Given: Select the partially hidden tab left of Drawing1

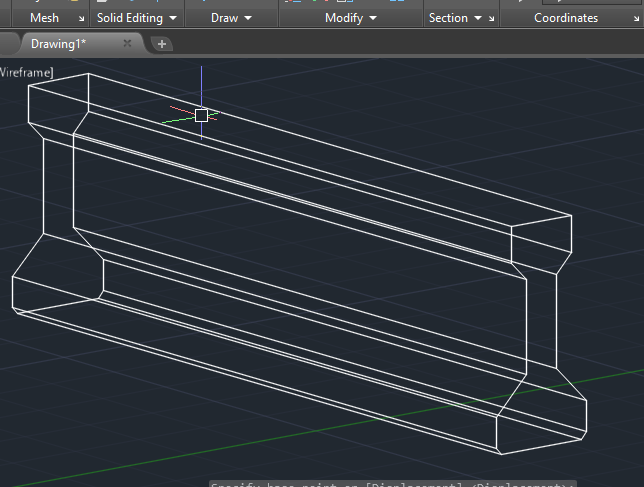Looking at the screenshot, I should 7,44.
